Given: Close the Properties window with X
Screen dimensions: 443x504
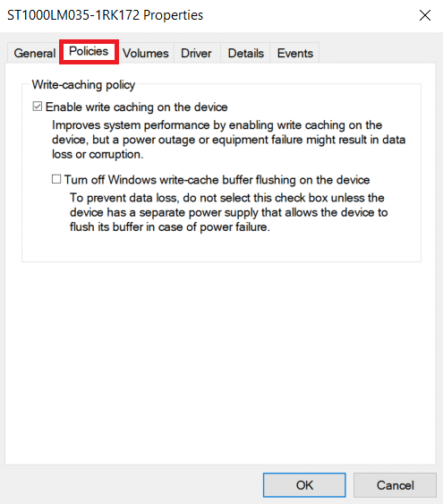Looking at the screenshot, I should point(425,15).
